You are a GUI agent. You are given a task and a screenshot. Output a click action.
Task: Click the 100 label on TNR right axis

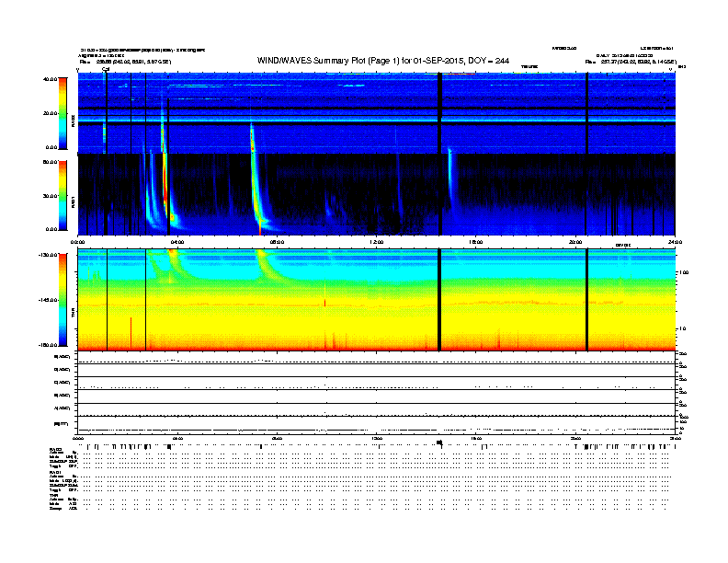[x=684, y=272]
